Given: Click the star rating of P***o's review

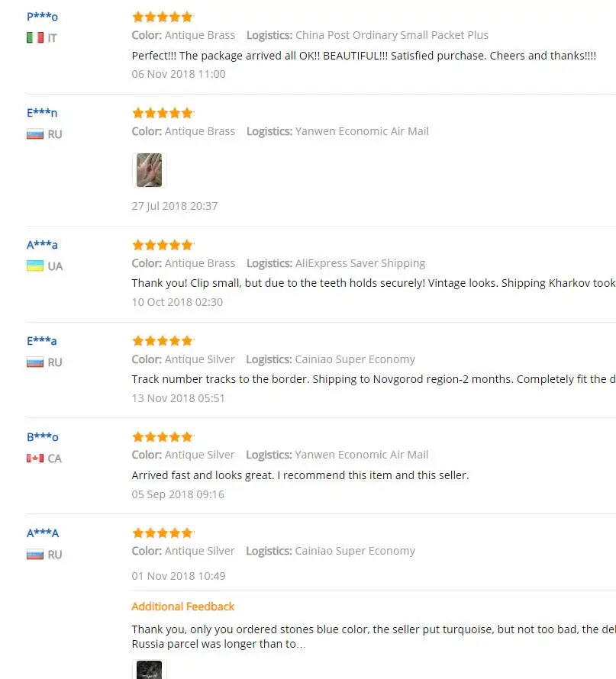Looking at the screenshot, I should coord(163,17).
